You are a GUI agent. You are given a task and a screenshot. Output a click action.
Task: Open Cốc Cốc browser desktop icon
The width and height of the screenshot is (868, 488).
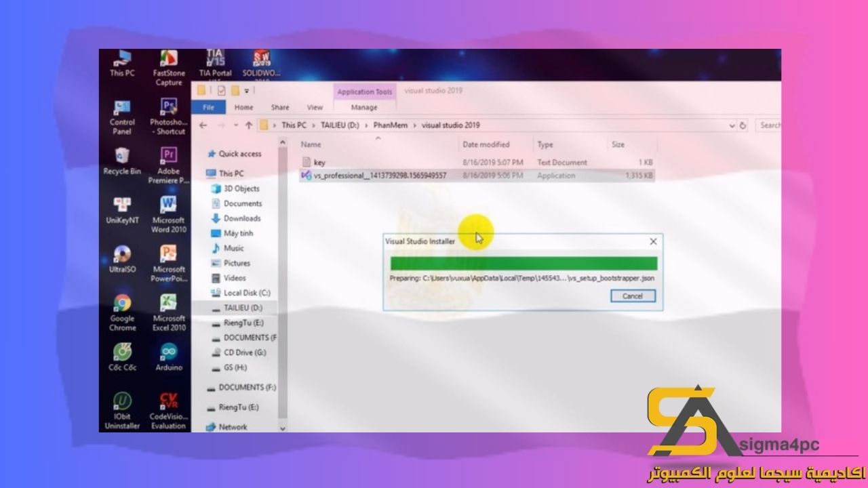coord(122,357)
